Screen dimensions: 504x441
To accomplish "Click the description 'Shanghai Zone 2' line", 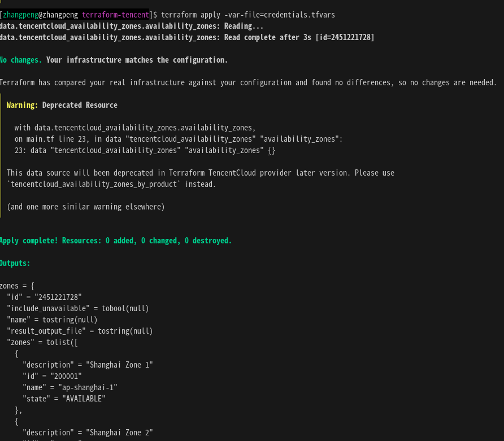I will [x=88, y=433].
